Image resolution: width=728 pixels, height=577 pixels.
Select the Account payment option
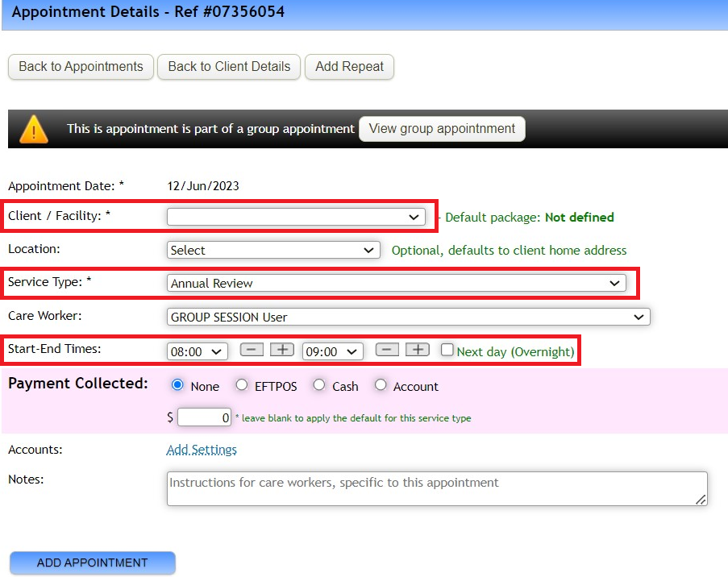pyautogui.click(x=380, y=385)
